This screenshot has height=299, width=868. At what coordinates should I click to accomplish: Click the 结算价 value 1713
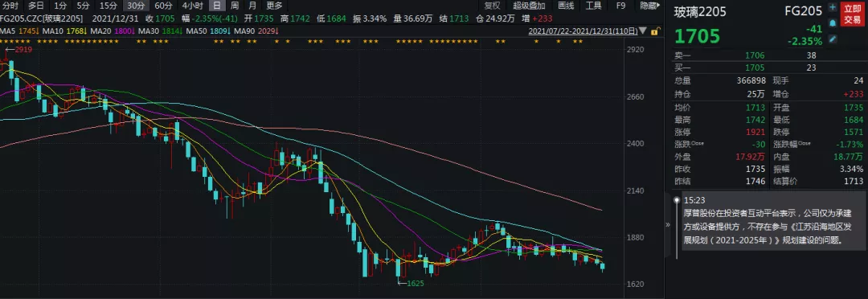click(854, 182)
